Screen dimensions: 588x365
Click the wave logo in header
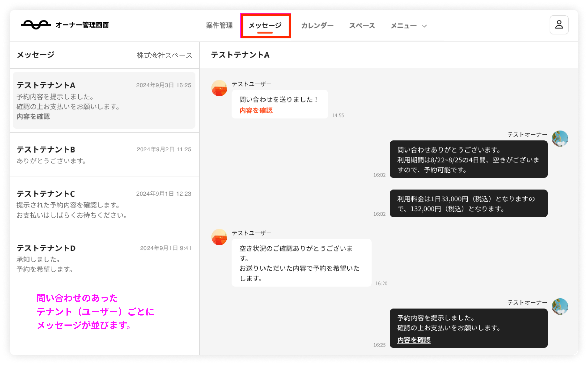[x=36, y=25]
